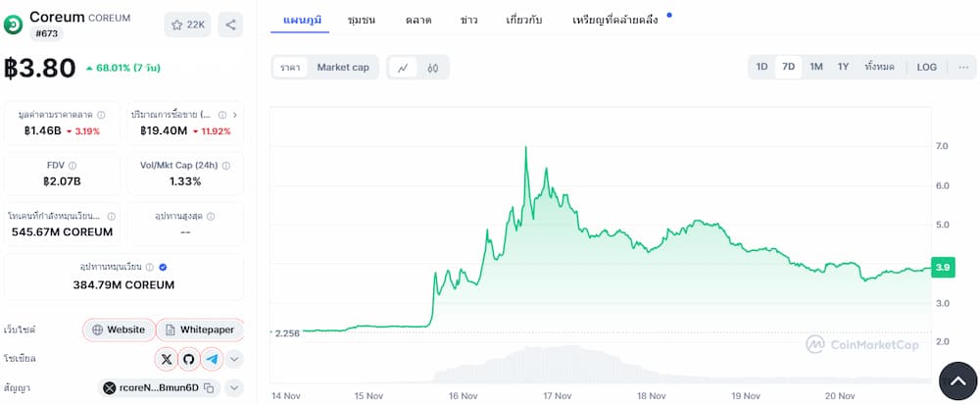
Task: Set chart range to ทั้งหมด (all)
Action: pyautogui.click(x=879, y=67)
